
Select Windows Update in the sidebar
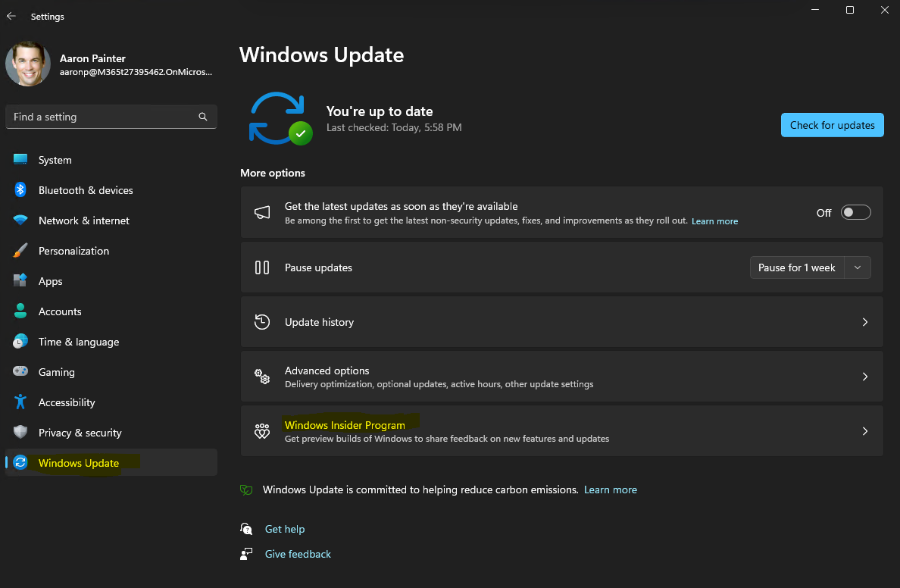coord(111,462)
